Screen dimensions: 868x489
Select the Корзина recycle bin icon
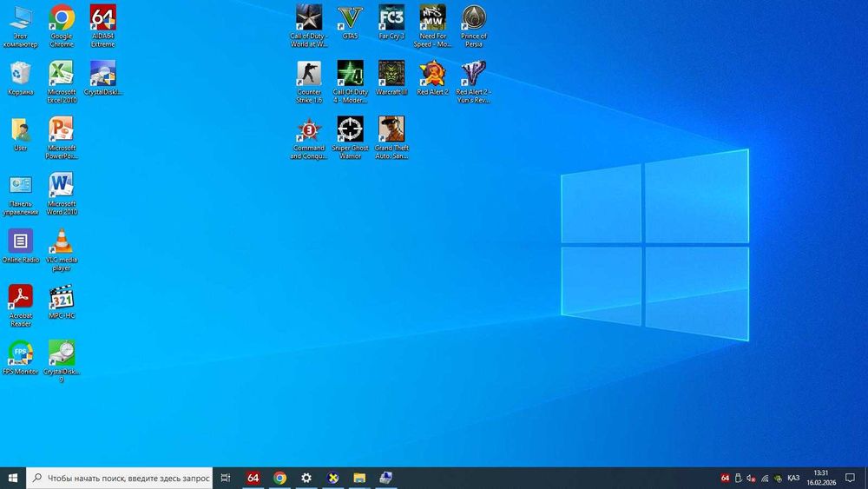click(21, 79)
